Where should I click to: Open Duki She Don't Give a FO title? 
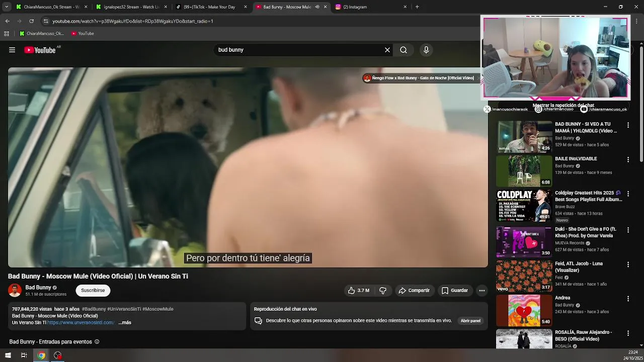click(585, 232)
